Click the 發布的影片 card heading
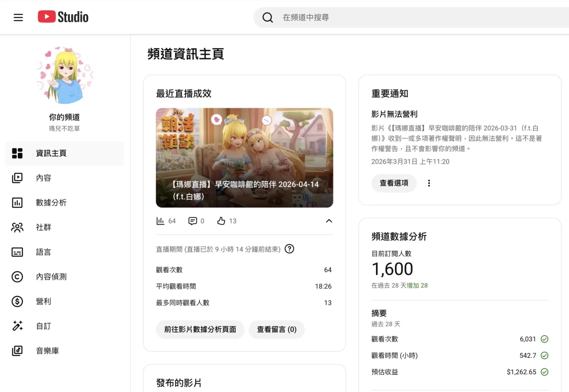 pyautogui.click(x=179, y=383)
